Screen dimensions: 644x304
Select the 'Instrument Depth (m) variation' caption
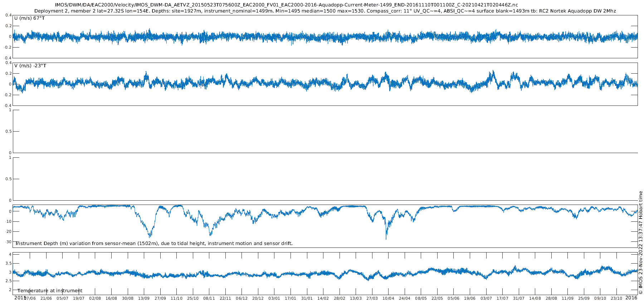pyautogui.click(x=154, y=244)
